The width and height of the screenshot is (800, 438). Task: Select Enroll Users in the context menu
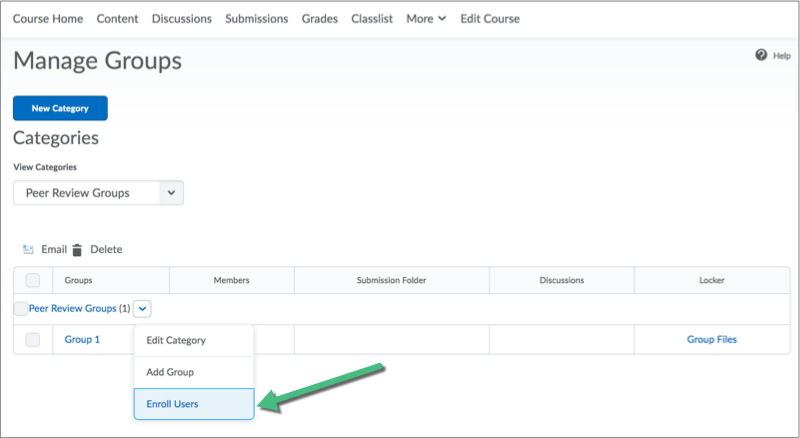click(194, 404)
